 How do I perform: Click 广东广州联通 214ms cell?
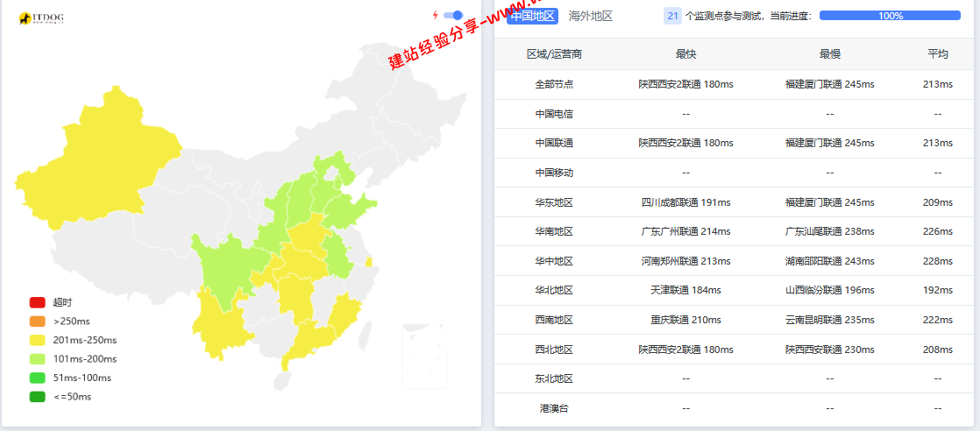[x=685, y=232]
